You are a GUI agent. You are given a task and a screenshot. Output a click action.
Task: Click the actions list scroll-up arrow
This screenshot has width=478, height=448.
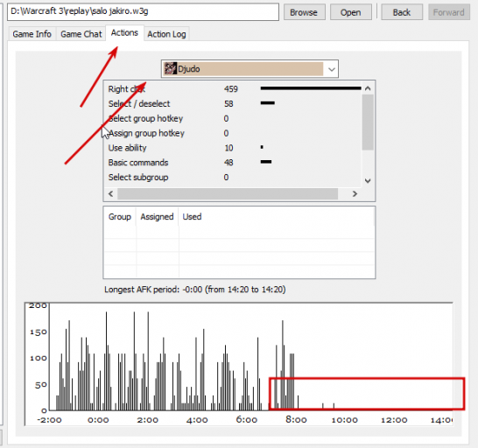pyautogui.click(x=368, y=88)
